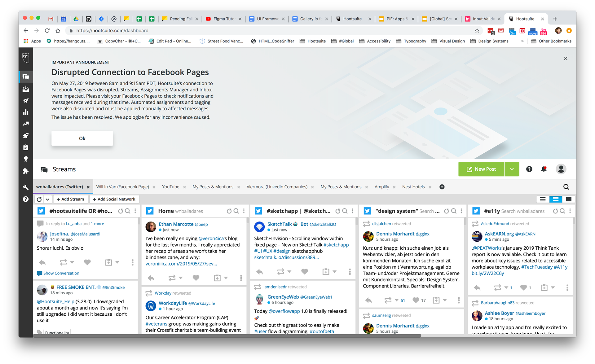Viewport: 595px width, 364px height.
Task: Click the Add Social Network button
Action: click(x=114, y=199)
